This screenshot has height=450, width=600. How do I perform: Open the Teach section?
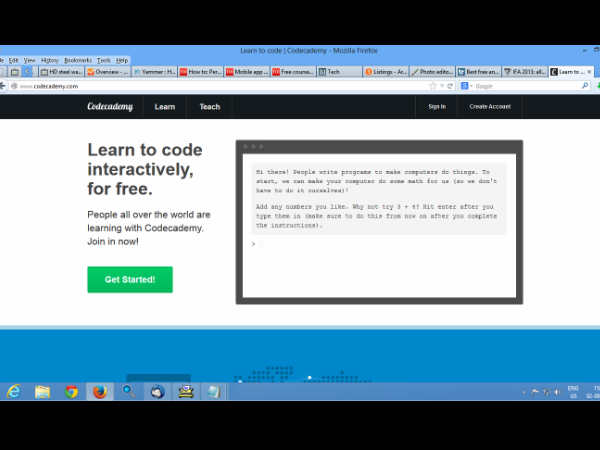click(x=210, y=107)
